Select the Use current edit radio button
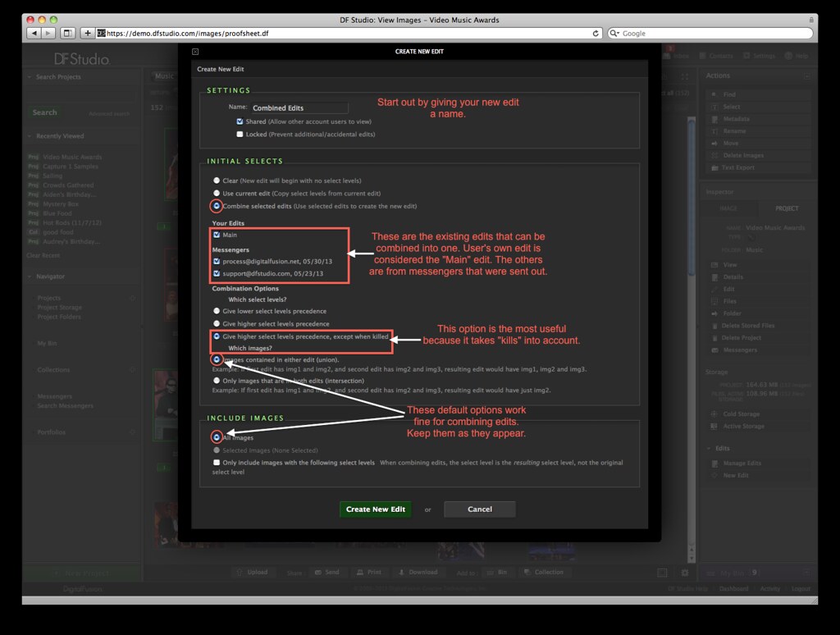This screenshot has width=840, height=635. [x=217, y=193]
